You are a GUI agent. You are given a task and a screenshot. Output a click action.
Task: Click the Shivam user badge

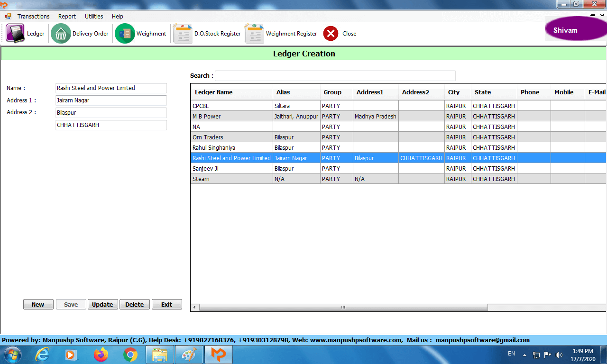576,29
